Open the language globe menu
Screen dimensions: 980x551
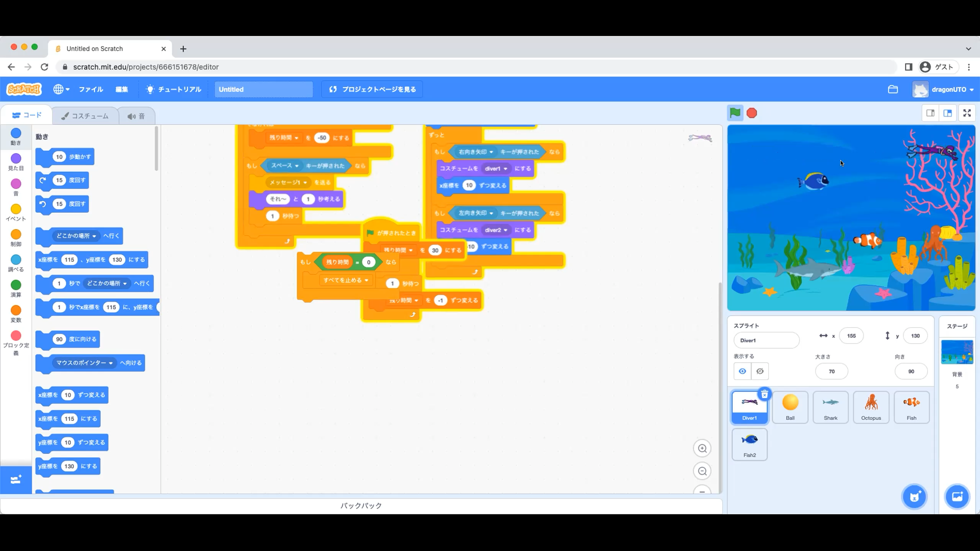click(x=61, y=89)
